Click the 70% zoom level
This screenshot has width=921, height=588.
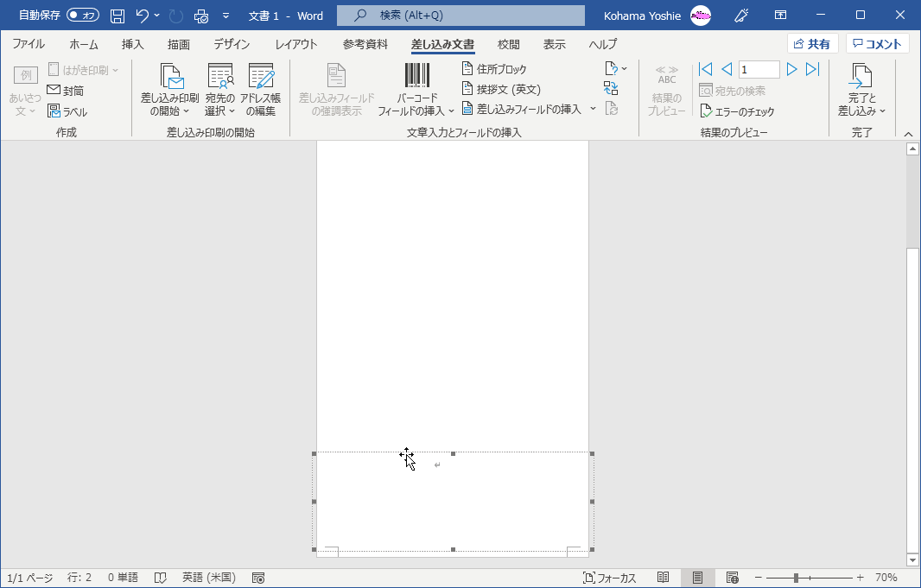coord(886,578)
